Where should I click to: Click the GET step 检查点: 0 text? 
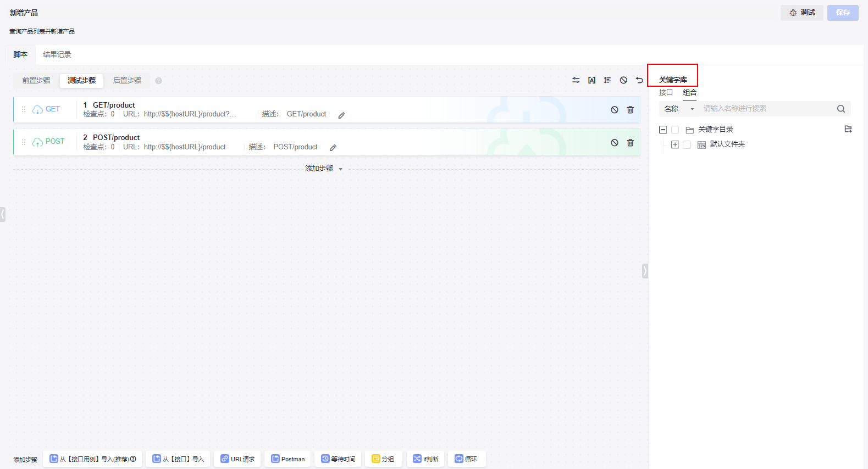pos(99,114)
